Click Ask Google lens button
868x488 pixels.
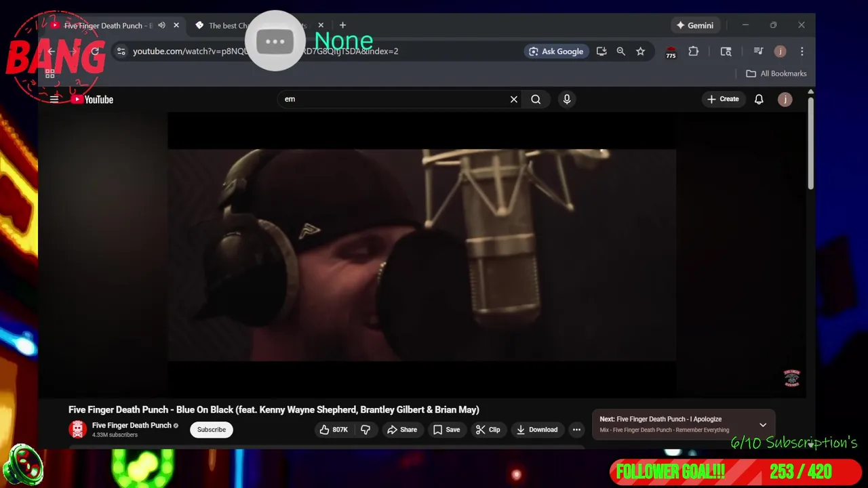(x=556, y=52)
